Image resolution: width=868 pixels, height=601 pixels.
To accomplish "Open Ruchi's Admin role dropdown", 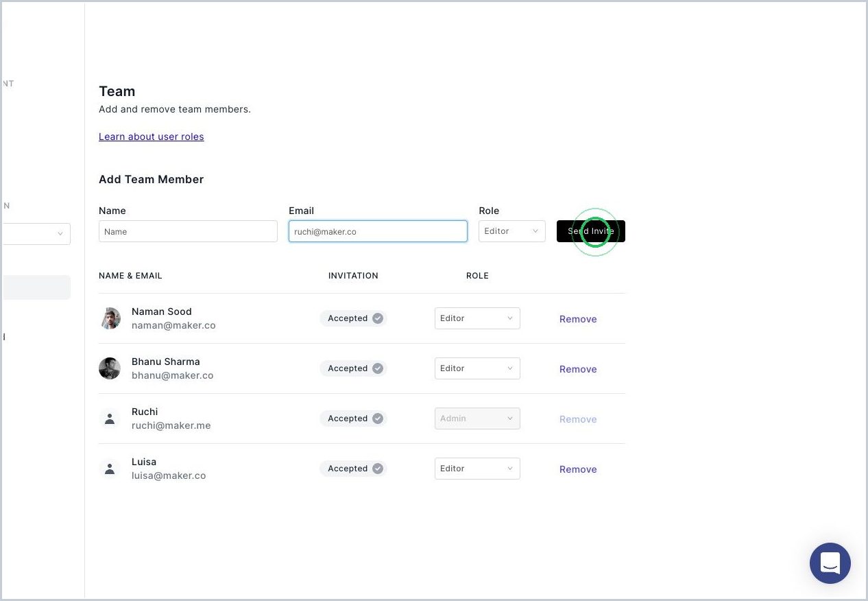I will pos(477,419).
